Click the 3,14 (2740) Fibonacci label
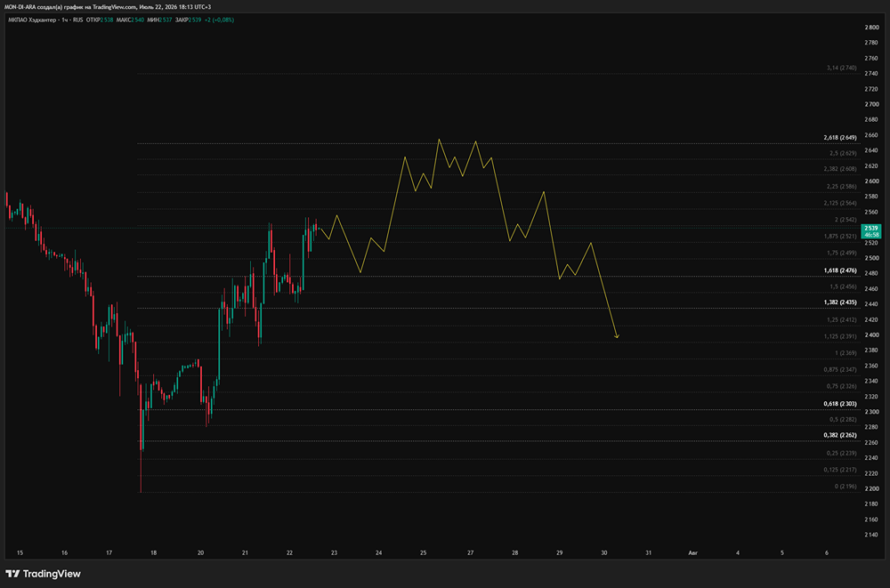Image resolution: width=890 pixels, height=588 pixels. point(842,68)
